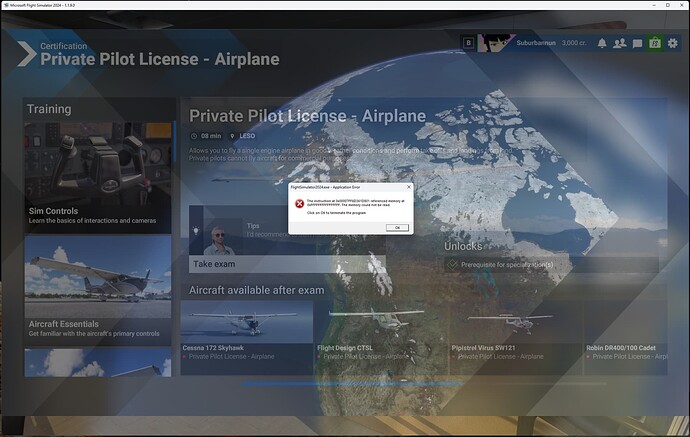Click the Suburbannun username
690x437 pixels.
coord(536,43)
